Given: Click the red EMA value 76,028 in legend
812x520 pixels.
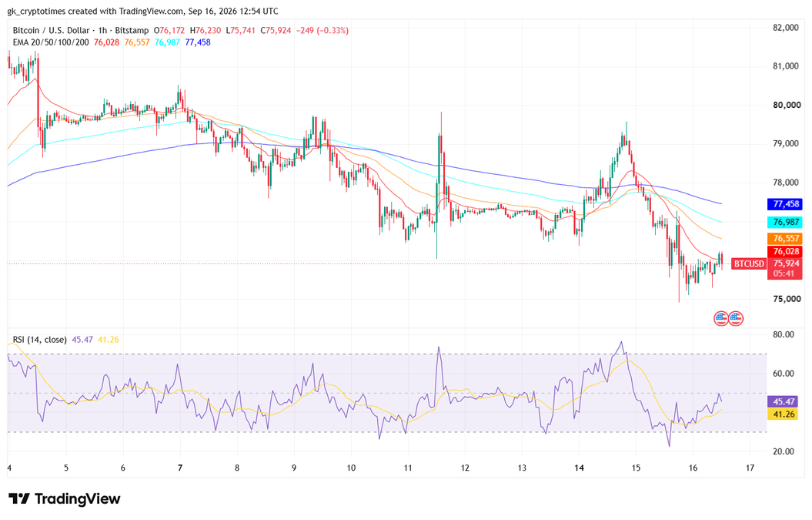Looking at the screenshot, I should click(x=106, y=42).
